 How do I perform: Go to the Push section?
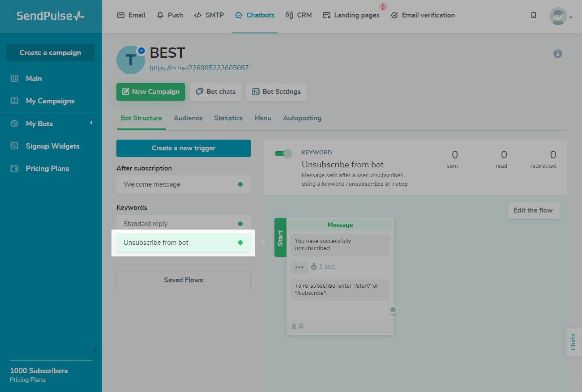tap(170, 15)
